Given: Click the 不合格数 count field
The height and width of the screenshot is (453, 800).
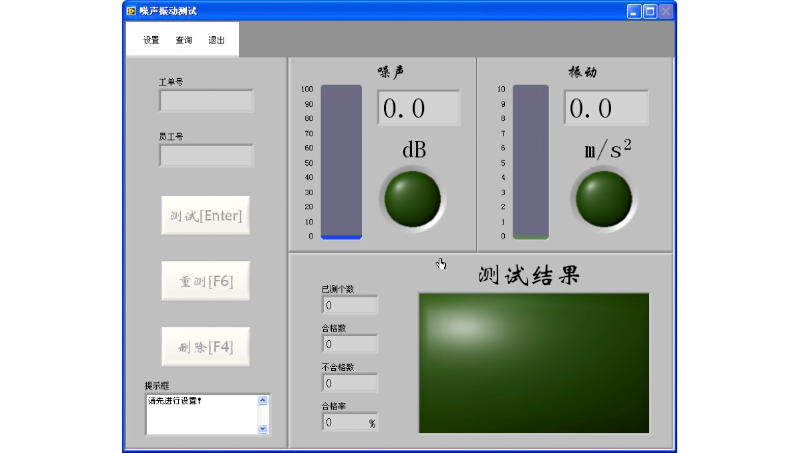Looking at the screenshot, I should [x=350, y=383].
